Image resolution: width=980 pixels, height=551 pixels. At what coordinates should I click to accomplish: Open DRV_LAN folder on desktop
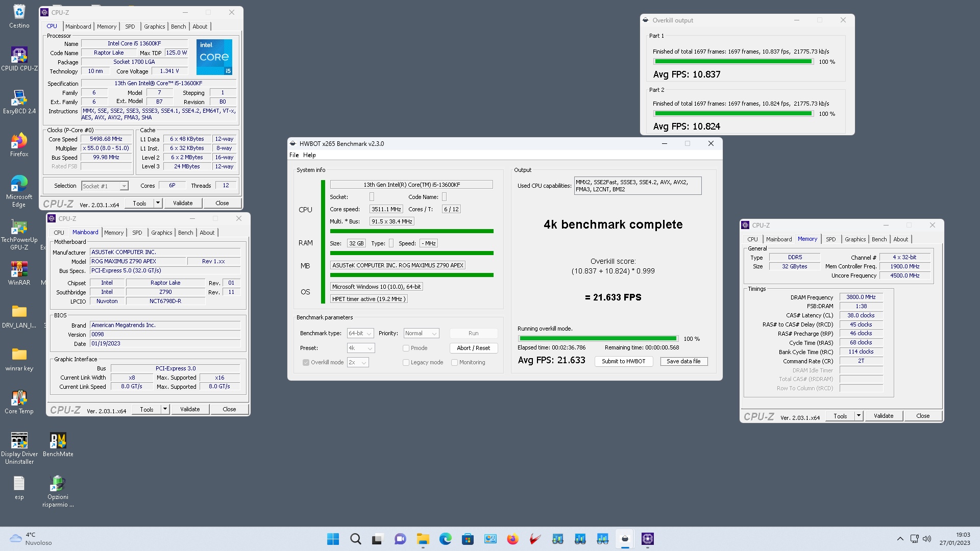pyautogui.click(x=19, y=316)
